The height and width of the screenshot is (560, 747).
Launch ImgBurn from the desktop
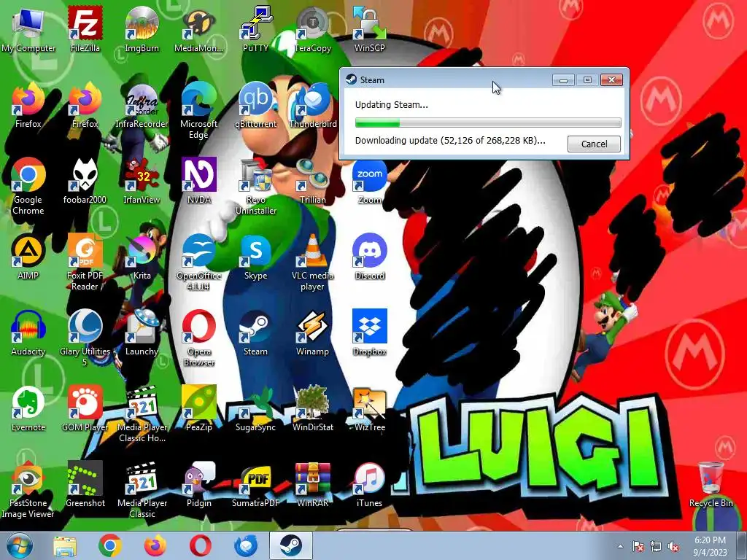tap(142, 28)
